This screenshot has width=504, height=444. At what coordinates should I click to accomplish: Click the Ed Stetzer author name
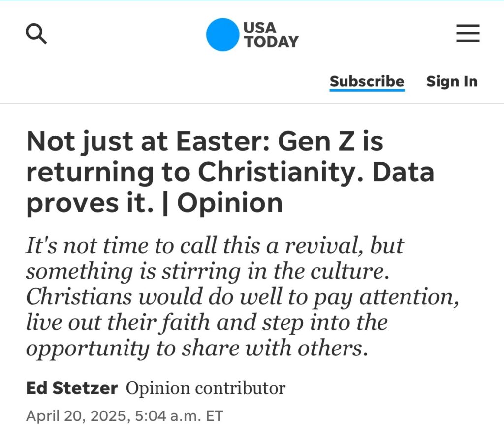[72, 388]
